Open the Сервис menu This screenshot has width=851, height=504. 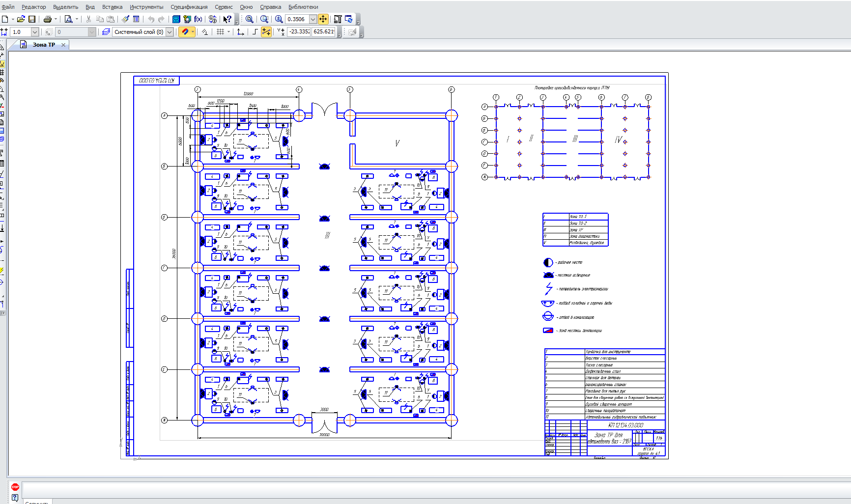(x=224, y=7)
